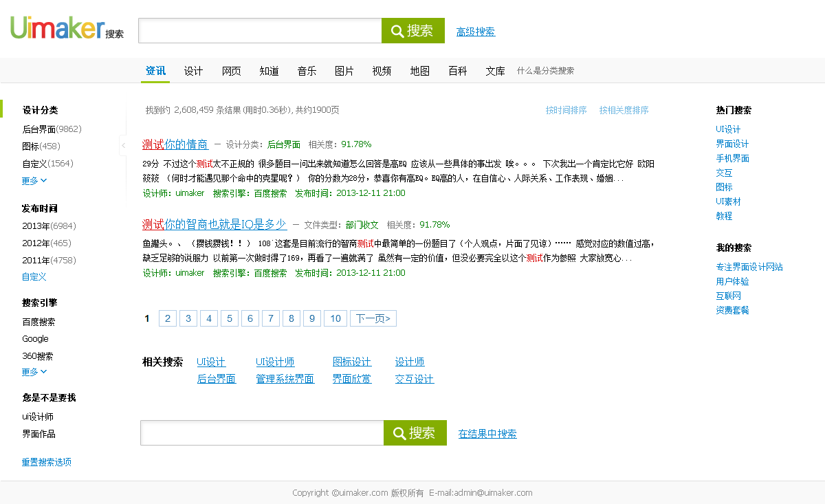The height and width of the screenshot is (504, 825).
Task: Switch to the 图片 tab
Action: 344,71
